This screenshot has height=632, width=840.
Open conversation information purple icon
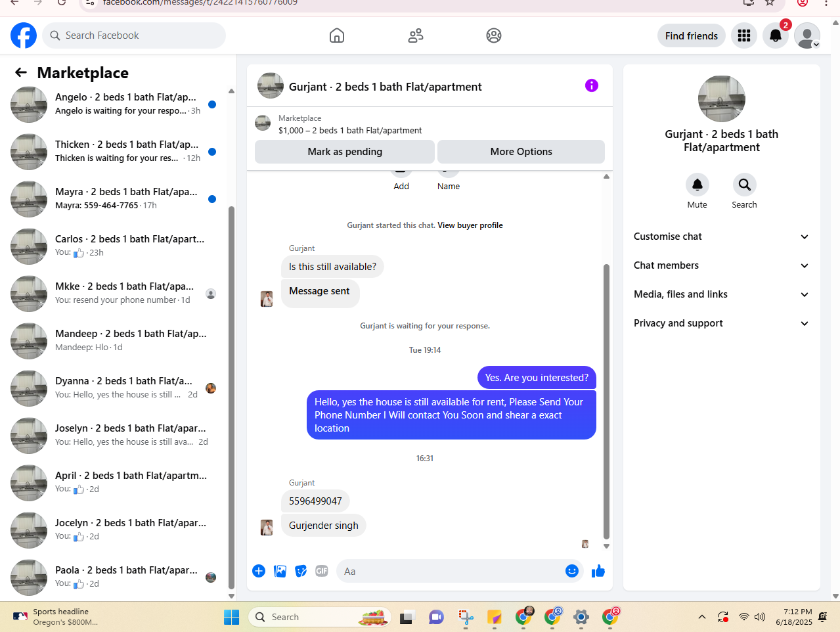tap(592, 85)
